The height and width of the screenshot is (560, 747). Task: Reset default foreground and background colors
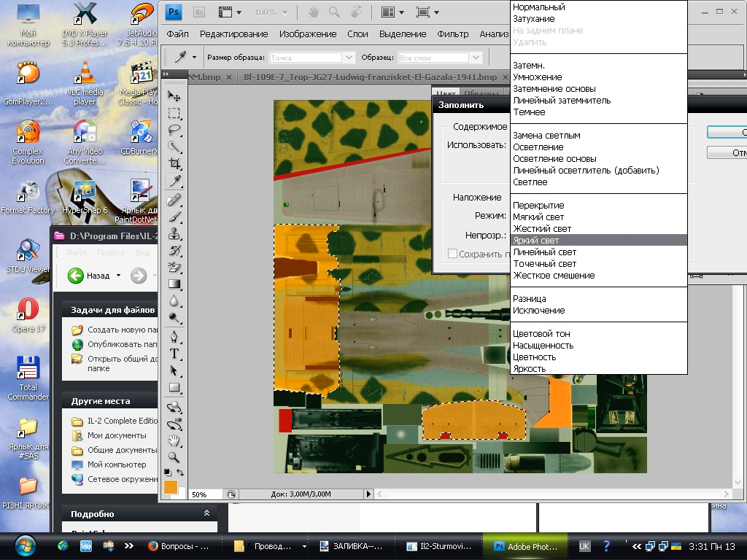[x=167, y=472]
